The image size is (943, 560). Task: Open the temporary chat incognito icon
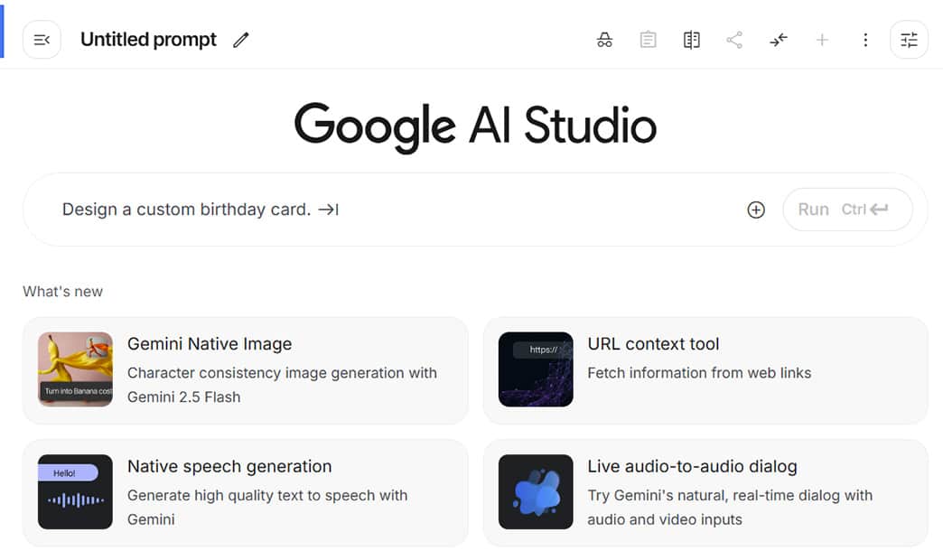(604, 40)
